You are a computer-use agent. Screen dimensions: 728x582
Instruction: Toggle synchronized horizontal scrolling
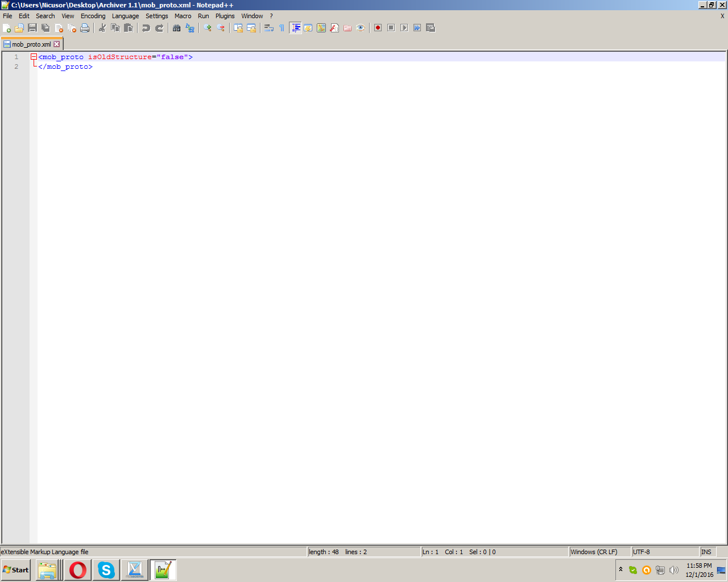[x=251, y=28]
